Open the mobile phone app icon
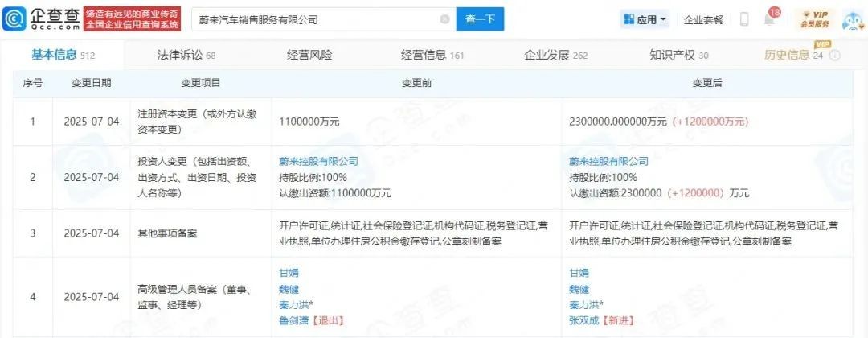 744,19
